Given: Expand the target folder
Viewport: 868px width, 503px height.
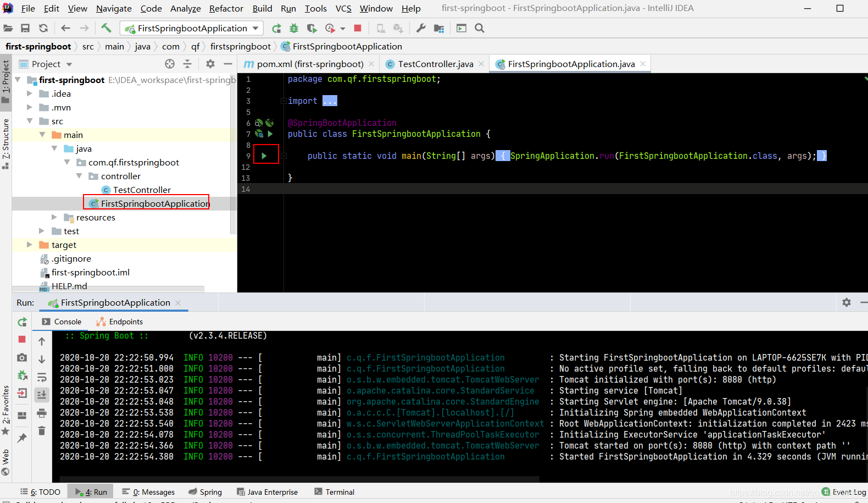Looking at the screenshot, I should click(x=30, y=245).
